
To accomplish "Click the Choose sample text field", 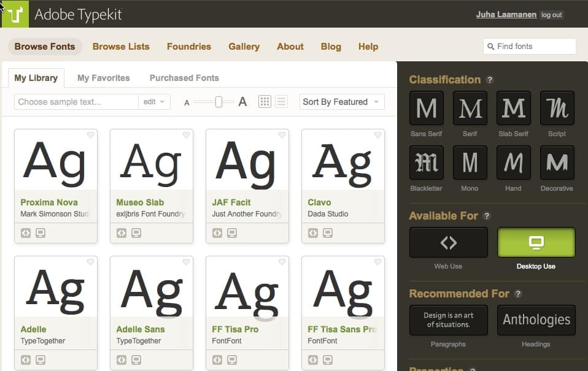I will point(77,102).
